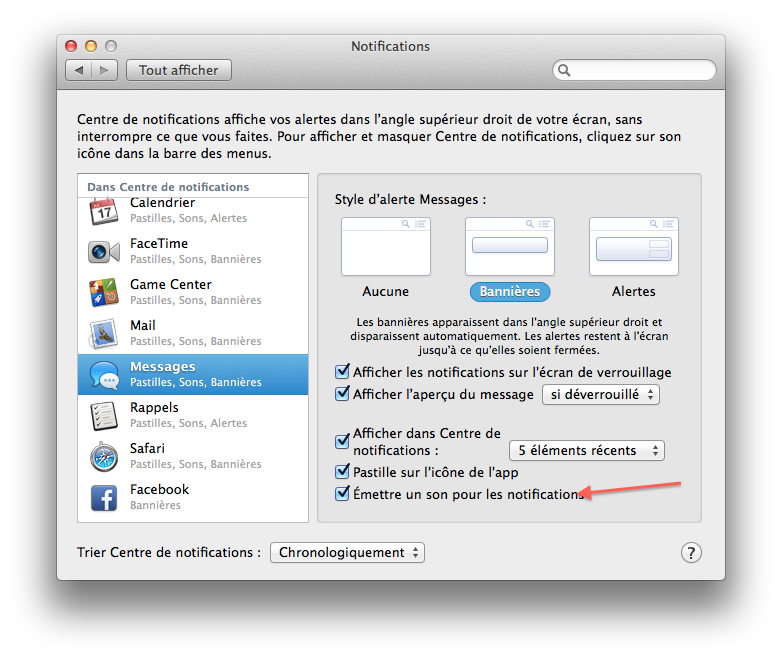Screen dimensions: 782x659
Task: Open help with the question mark button
Action: [691, 553]
